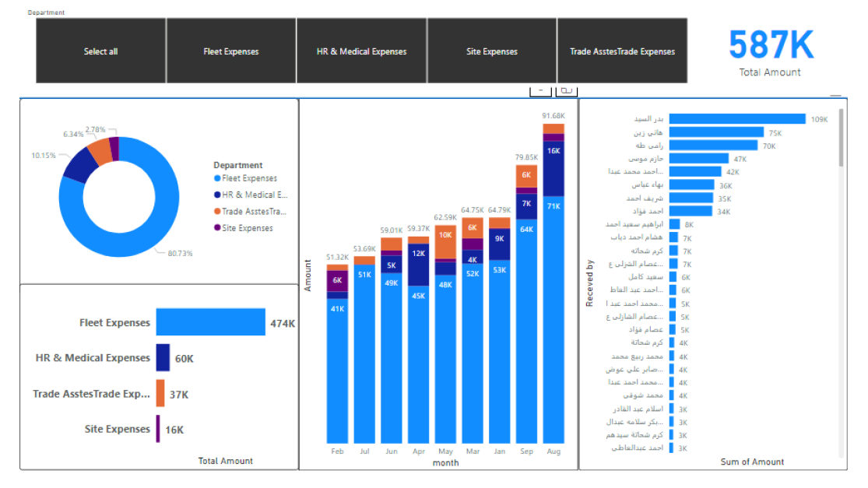Select the 60K HR & Medical Expenses bar
Image resolution: width=868 pixels, height=488 pixels.
click(163, 358)
